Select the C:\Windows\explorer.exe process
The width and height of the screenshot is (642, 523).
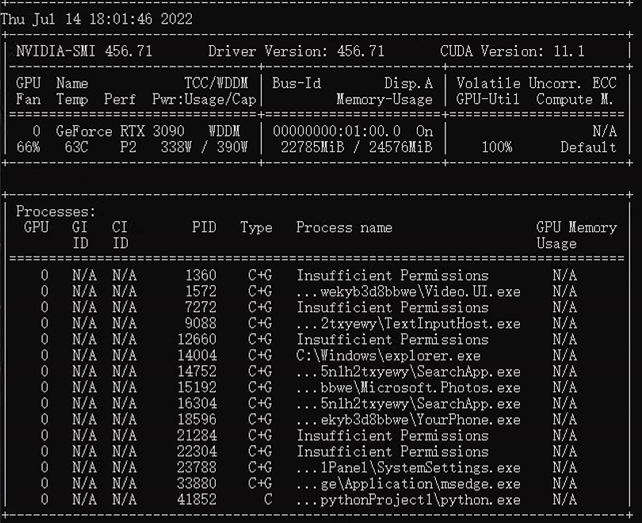tap(388, 355)
